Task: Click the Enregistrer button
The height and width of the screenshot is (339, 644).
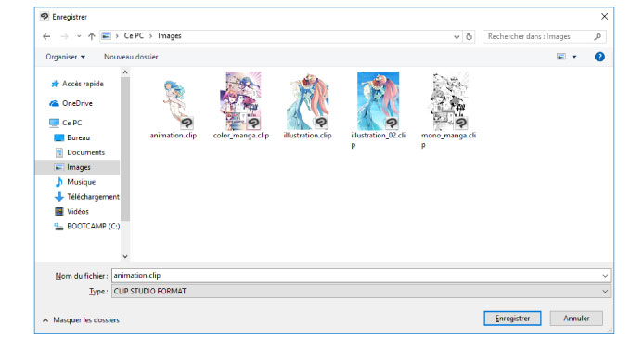Action: click(x=512, y=319)
